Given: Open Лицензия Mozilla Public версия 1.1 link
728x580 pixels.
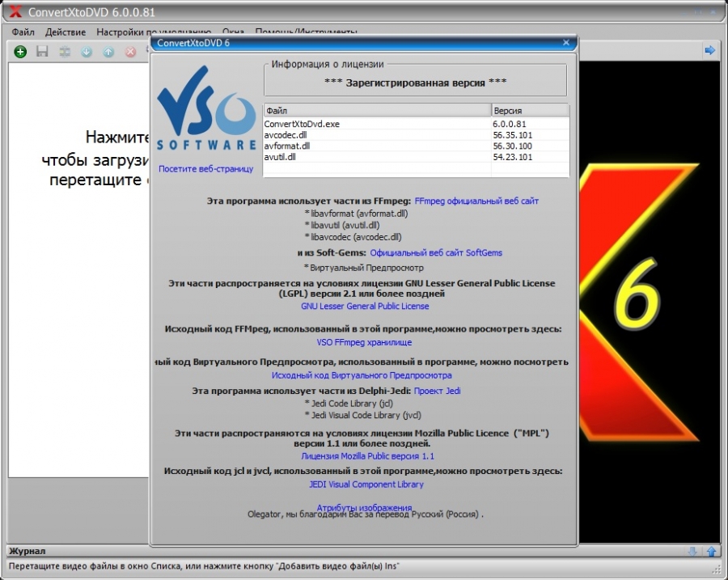Looking at the screenshot, I should click(x=368, y=456).
